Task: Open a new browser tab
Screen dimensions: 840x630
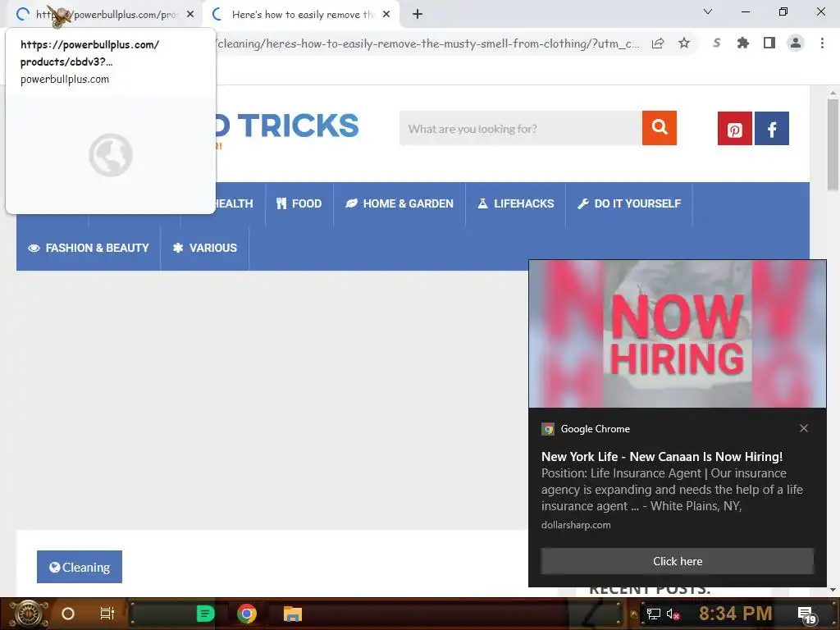Action: (418, 15)
